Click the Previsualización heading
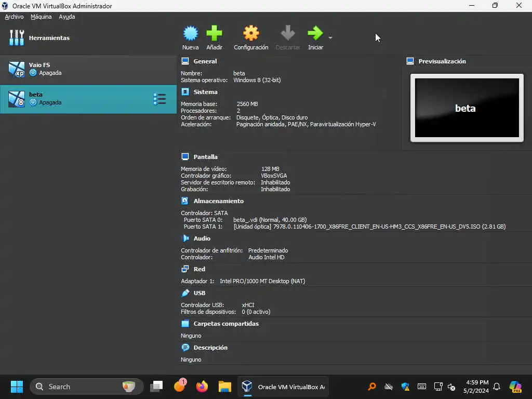 pos(442,61)
